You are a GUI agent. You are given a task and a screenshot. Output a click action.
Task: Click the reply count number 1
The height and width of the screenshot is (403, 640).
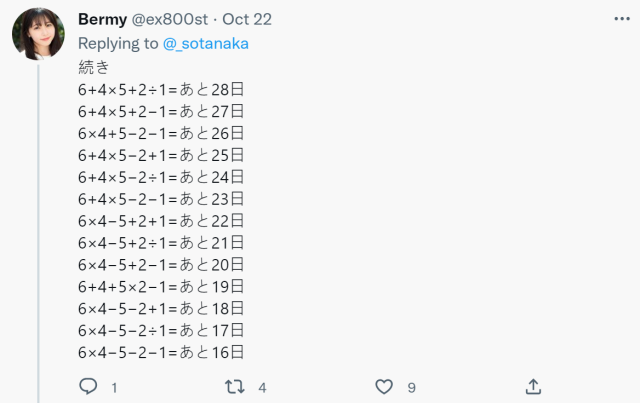(114, 387)
